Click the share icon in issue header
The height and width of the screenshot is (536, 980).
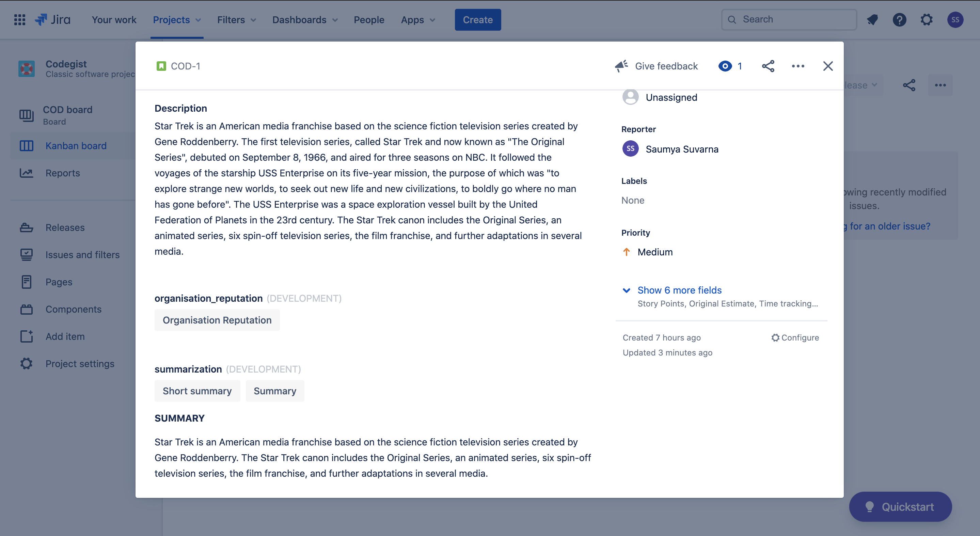click(x=768, y=66)
